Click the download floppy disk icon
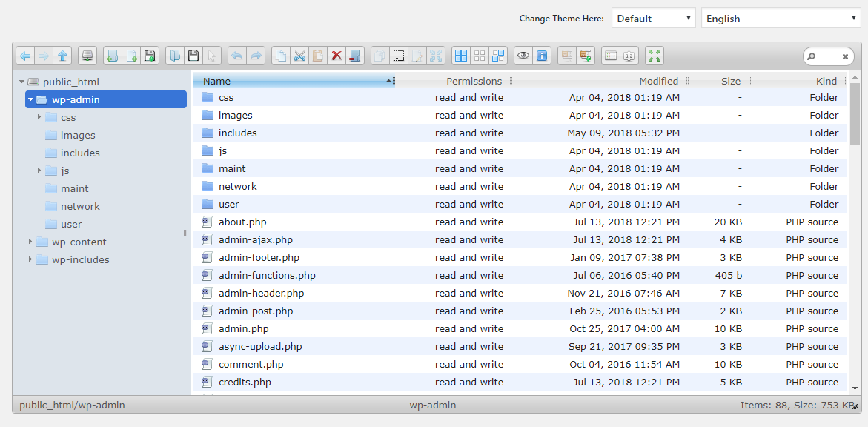 pos(193,56)
